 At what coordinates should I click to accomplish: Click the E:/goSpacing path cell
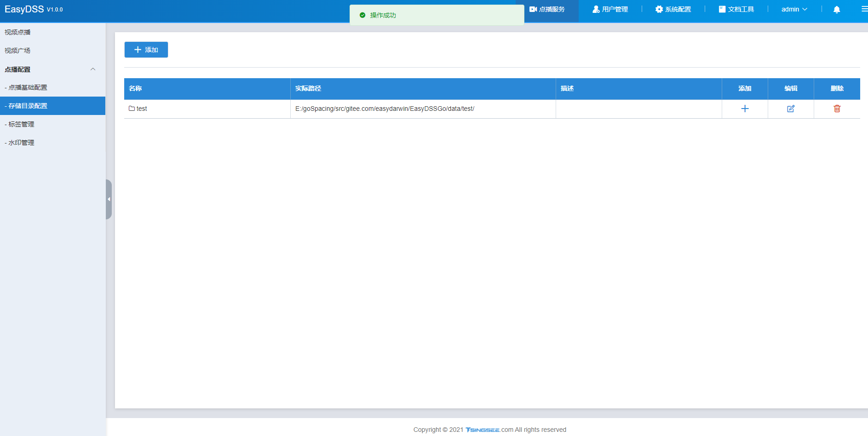point(423,109)
